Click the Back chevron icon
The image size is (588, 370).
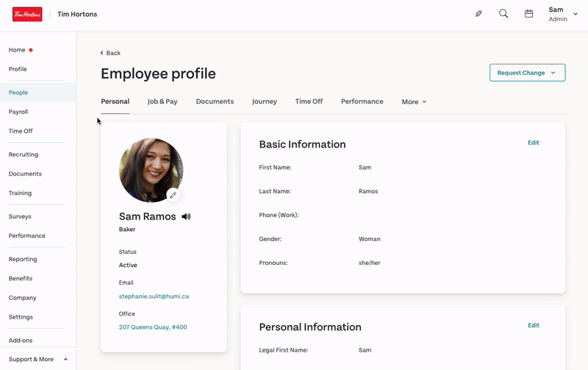coord(101,53)
